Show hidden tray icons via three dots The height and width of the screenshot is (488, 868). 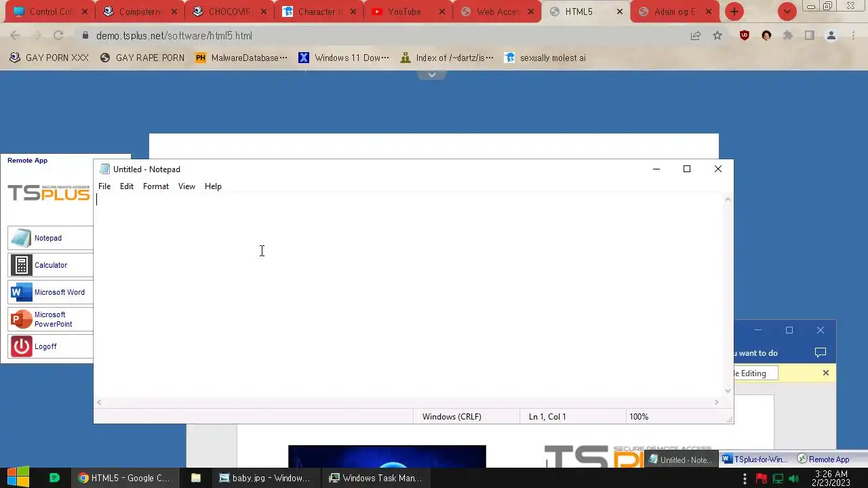click(745, 479)
